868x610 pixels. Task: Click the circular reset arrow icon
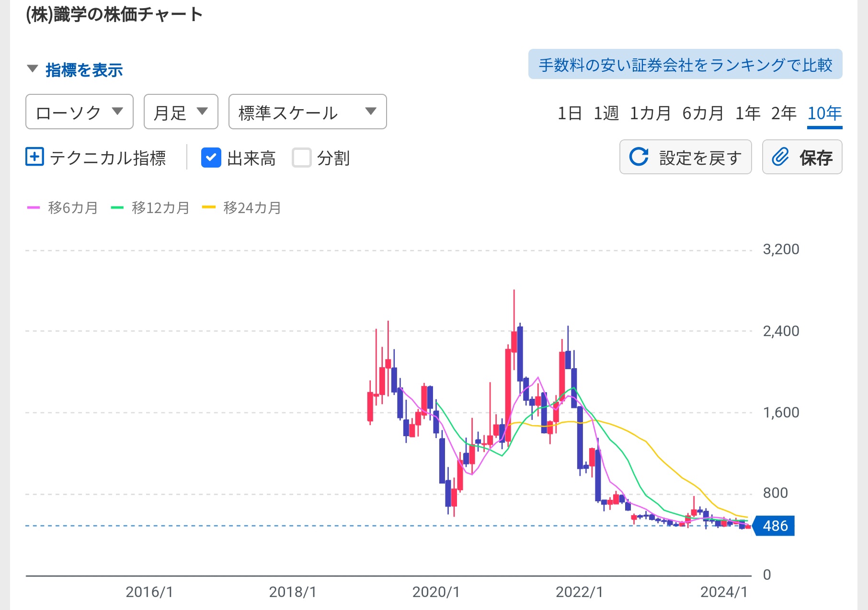pyautogui.click(x=639, y=157)
